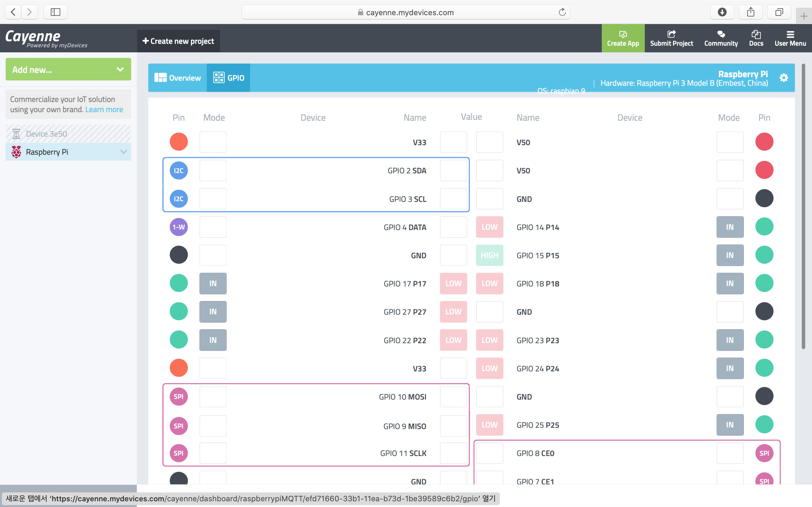The image size is (812, 507).
Task: Switch to the Overview tab
Action: pos(178,78)
